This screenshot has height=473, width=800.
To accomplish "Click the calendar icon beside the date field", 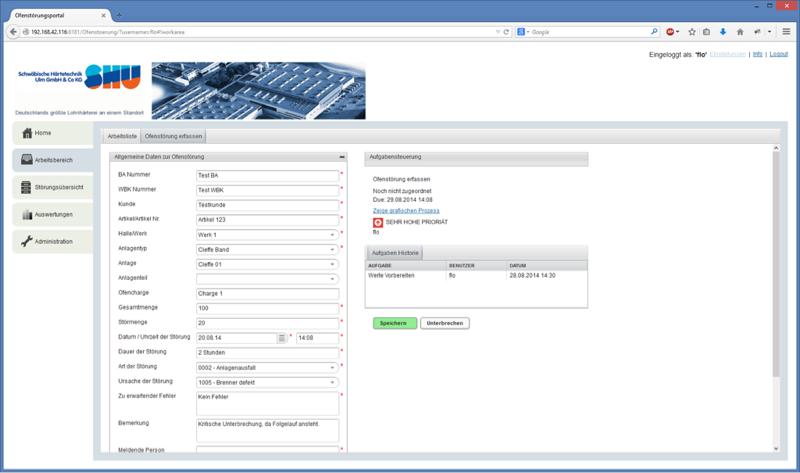I will pyautogui.click(x=282, y=338).
